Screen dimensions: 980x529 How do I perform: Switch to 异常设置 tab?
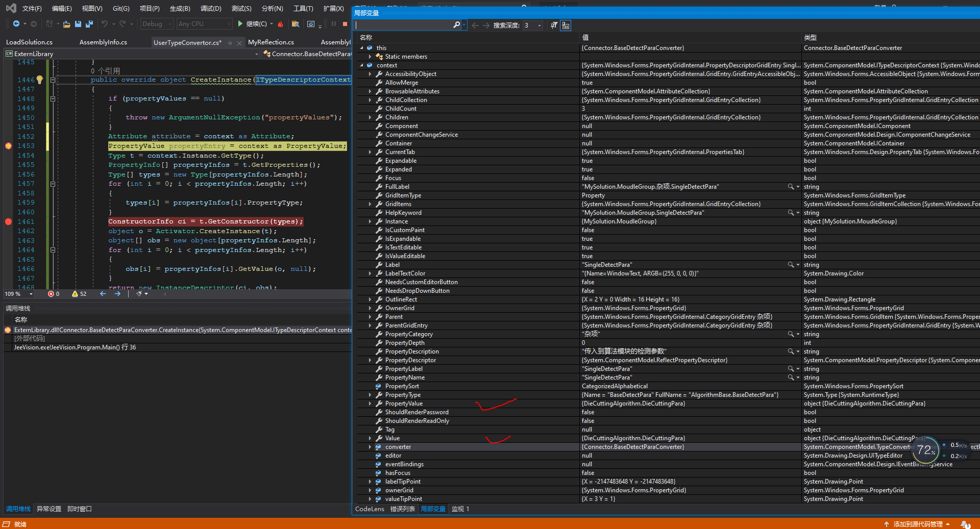coord(49,509)
